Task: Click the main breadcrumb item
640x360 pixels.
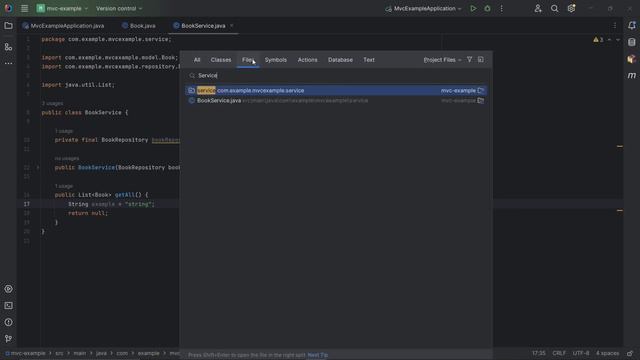Action: (80, 353)
